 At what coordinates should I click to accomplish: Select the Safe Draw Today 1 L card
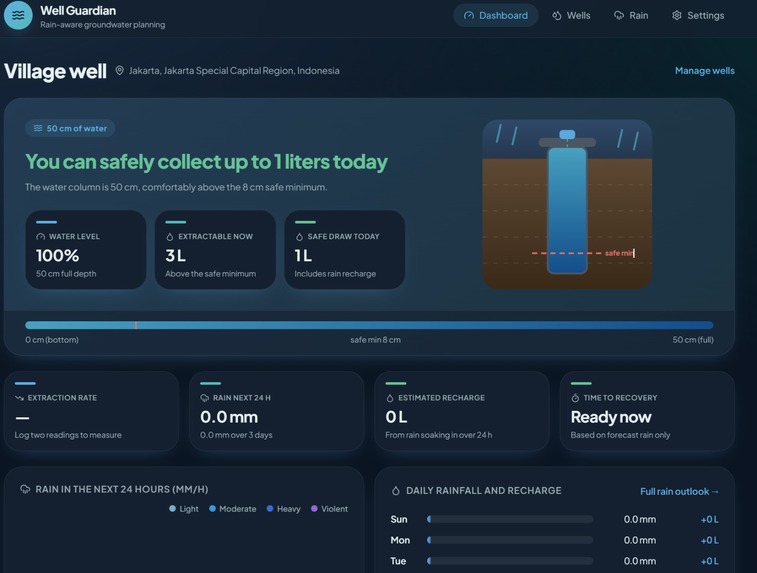pyautogui.click(x=345, y=250)
